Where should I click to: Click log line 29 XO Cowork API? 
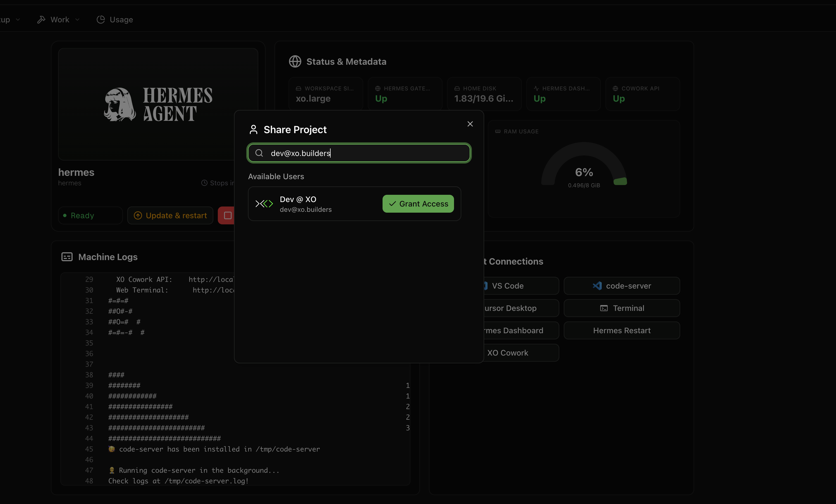click(175, 279)
